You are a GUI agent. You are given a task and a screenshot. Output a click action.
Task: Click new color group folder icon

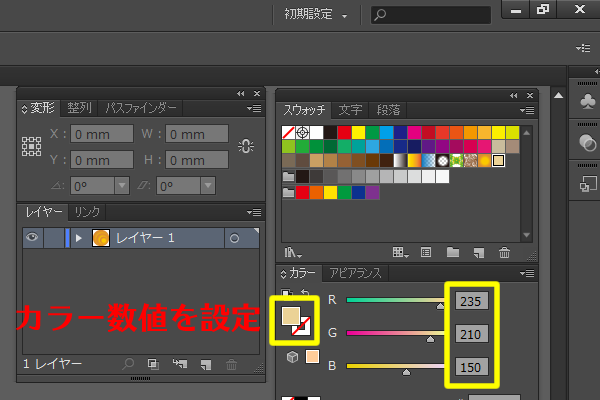[451, 254]
